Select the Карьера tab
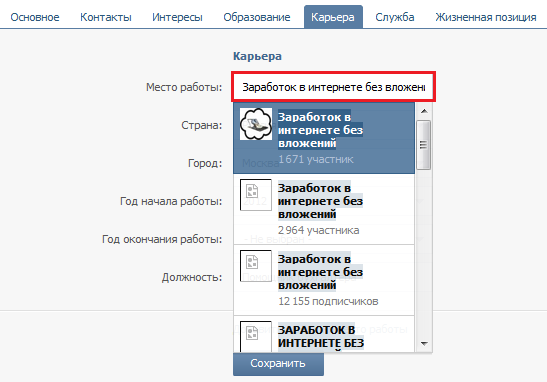 [x=333, y=17]
